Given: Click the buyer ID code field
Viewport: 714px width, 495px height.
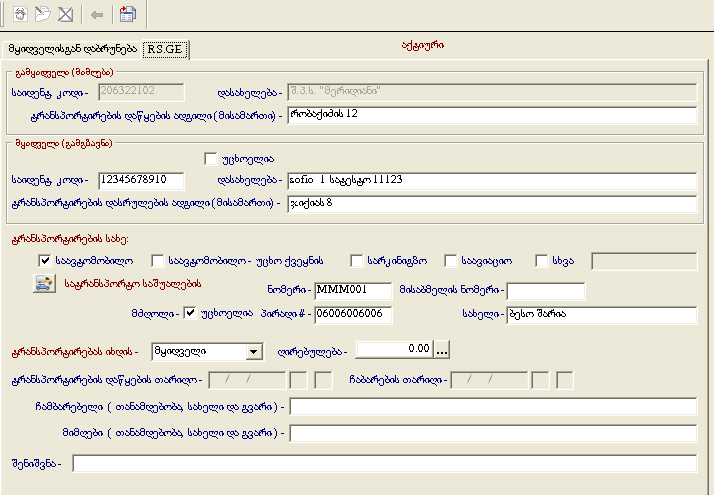Looking at the screenshot, I should [x=141, y=181].
